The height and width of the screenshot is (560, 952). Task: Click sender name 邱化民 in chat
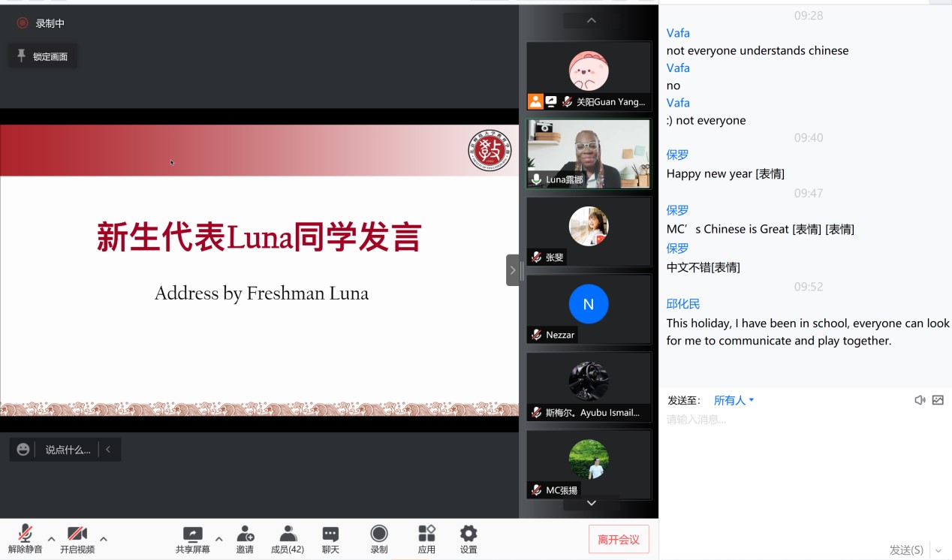tap(683, 304)
